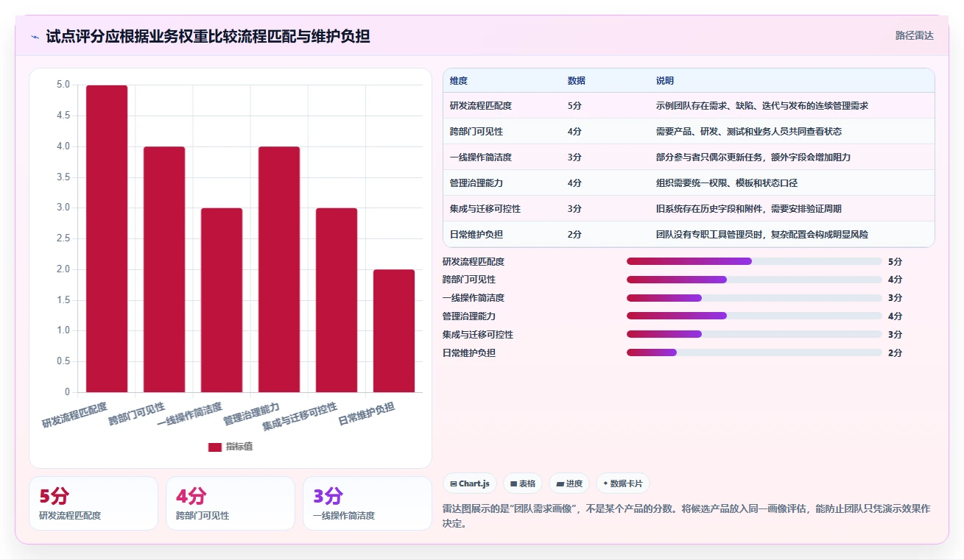Click the title 试点评分应根据业务权重比较流程匹配与维护负担
Image resolution: width=964 pixels, height=560 pixels.
[208, 36]
